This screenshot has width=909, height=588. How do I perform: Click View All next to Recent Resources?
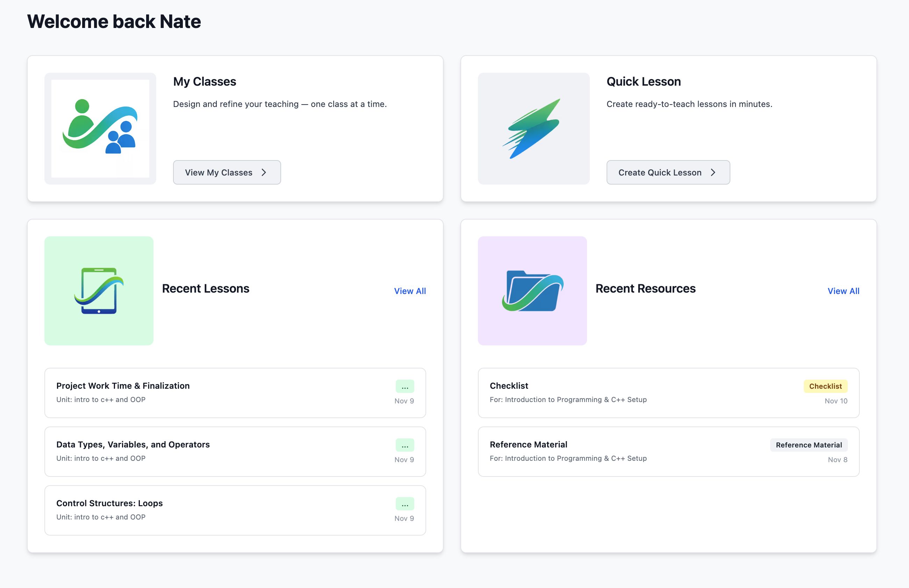843,291
